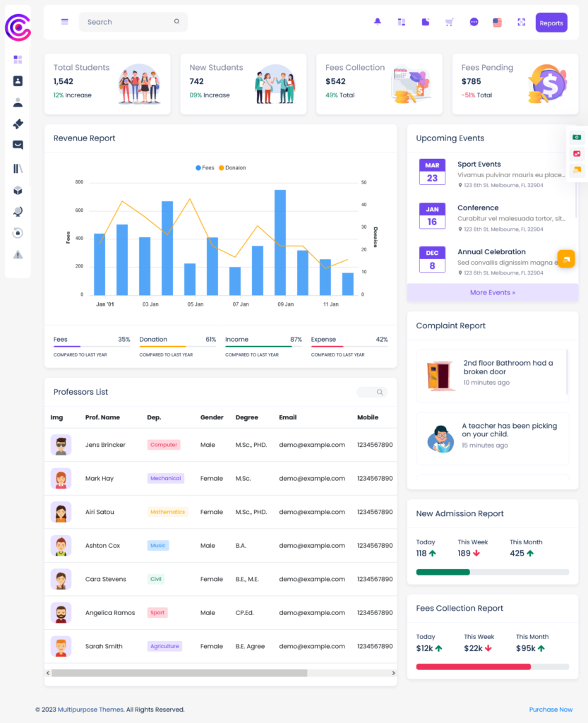Toggle the sidebar with the hamburger menu
This screenshot has height=723, width=588.
pos(64,21)
